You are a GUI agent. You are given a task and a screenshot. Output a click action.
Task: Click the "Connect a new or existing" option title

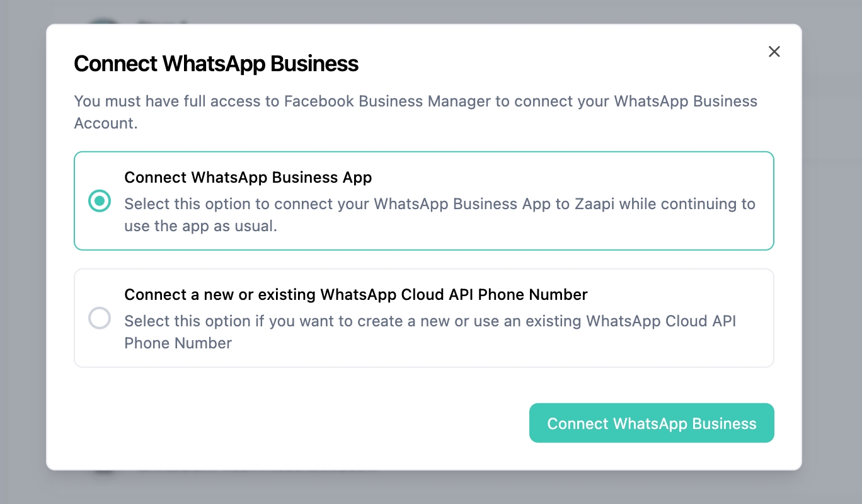355,295
